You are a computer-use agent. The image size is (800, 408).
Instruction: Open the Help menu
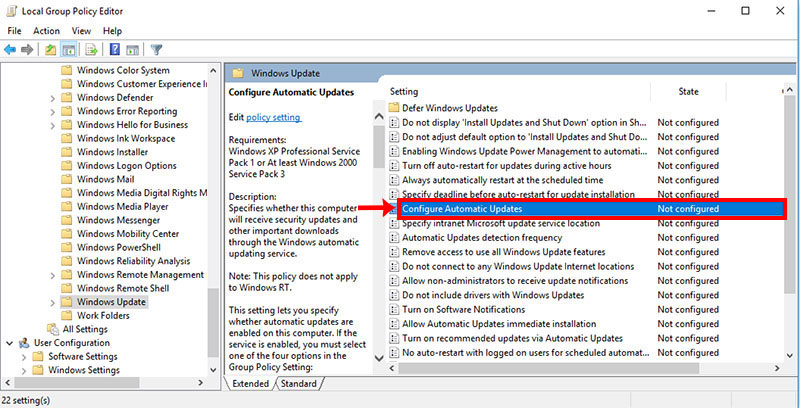pos(112,31)
